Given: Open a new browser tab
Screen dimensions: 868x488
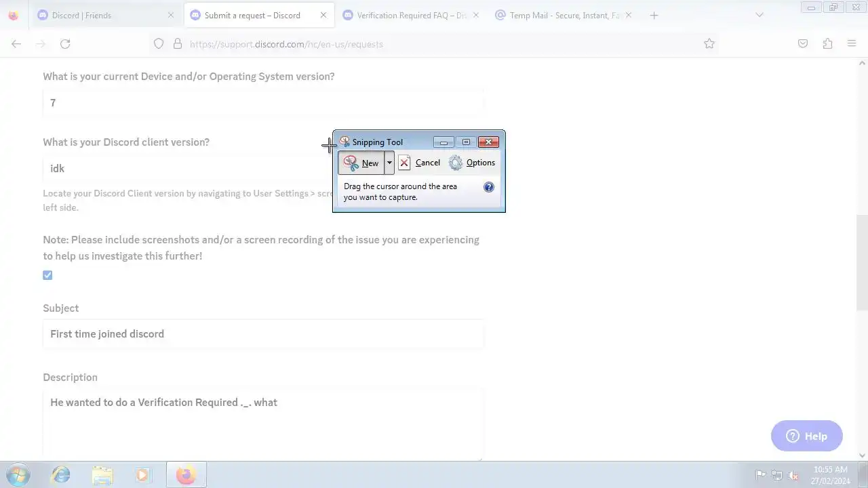Looking at the screenshot, I should coord(654,15).
